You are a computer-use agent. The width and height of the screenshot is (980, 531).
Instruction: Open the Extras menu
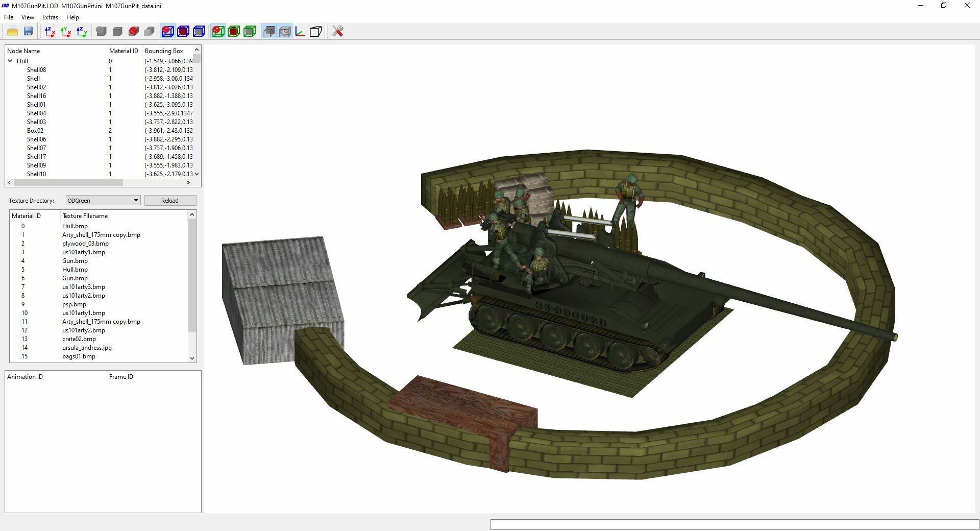click(x=50, y=17)
